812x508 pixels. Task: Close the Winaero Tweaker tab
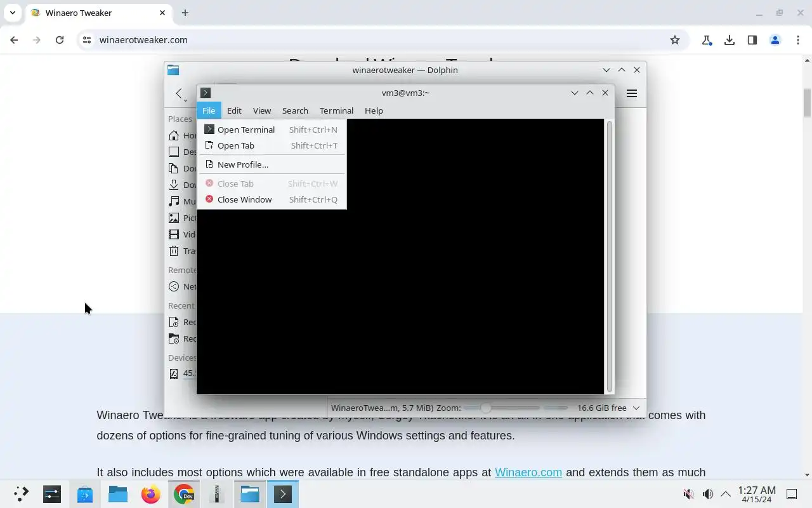162,13
